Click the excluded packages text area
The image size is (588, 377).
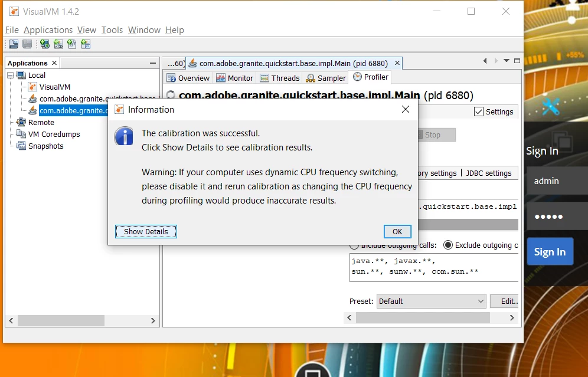434,267
